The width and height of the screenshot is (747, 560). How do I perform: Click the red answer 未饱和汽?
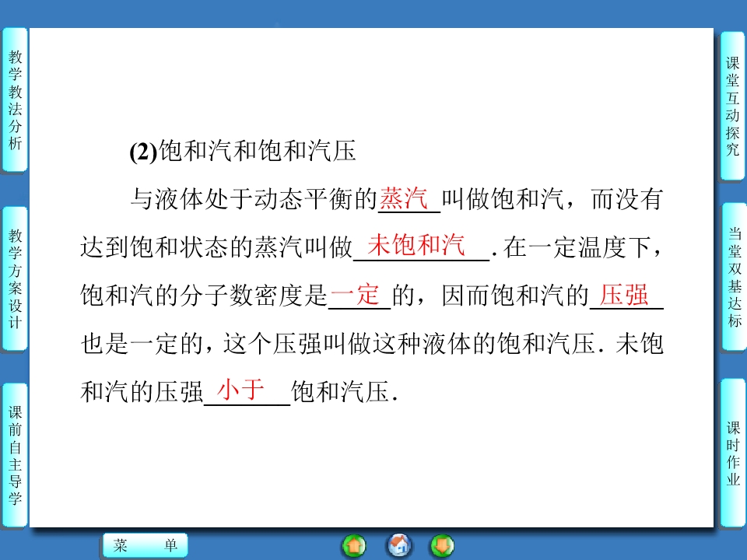(416, 246)
